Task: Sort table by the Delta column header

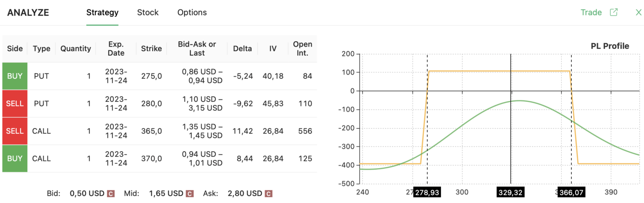Action: [x=242, y=49]
